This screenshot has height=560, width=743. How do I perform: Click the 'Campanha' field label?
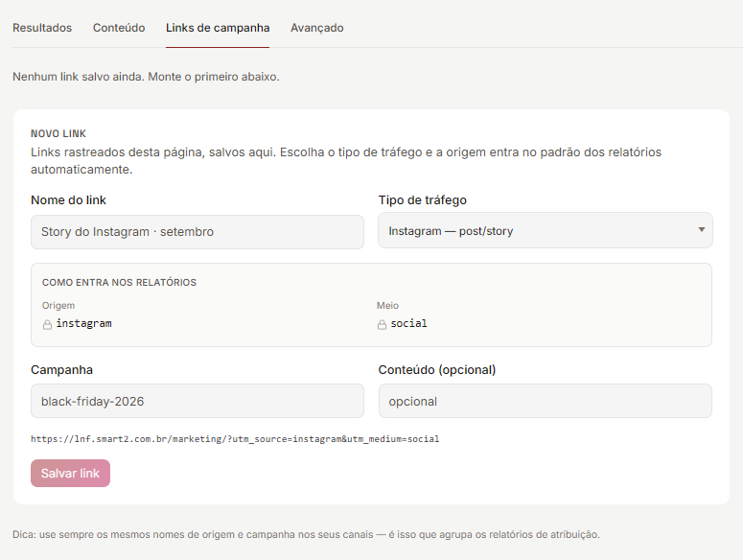pyautogui.click(x=61, y=370)
